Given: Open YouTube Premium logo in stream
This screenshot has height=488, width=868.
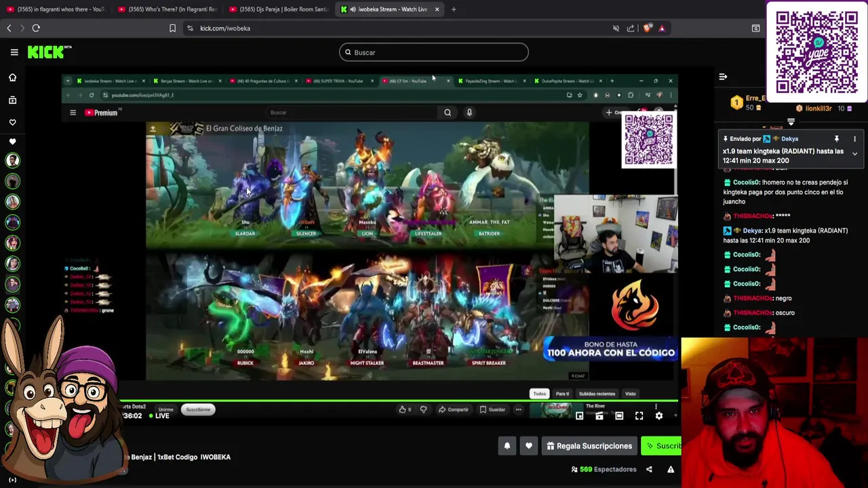Looking at the screenshot, I should click(102, 113).
